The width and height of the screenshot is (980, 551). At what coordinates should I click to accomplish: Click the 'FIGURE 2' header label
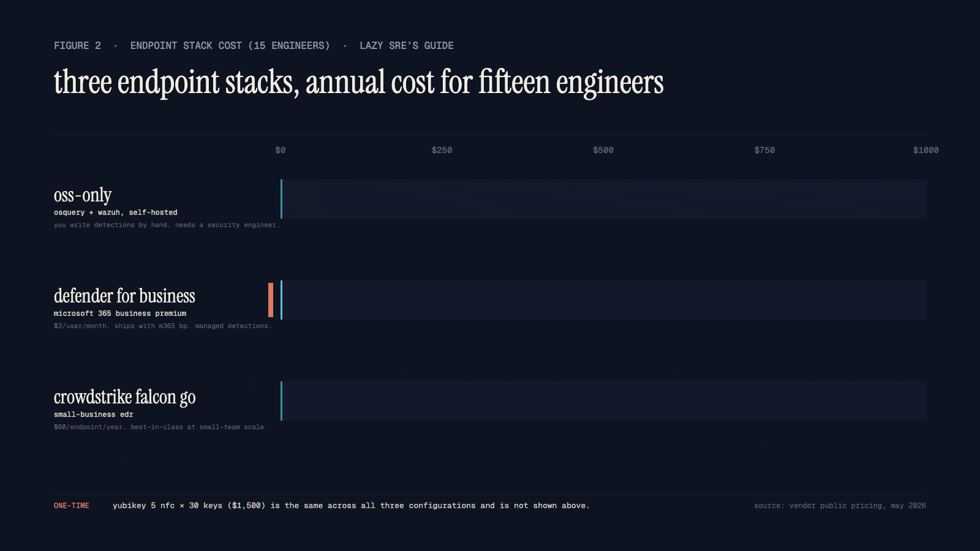(x=77, y=46)
